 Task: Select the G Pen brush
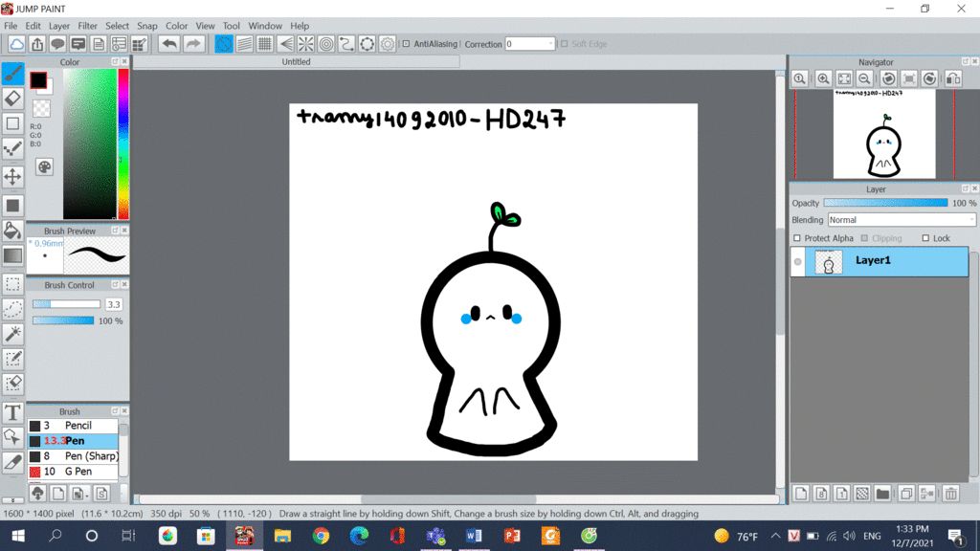click(73, 472)
